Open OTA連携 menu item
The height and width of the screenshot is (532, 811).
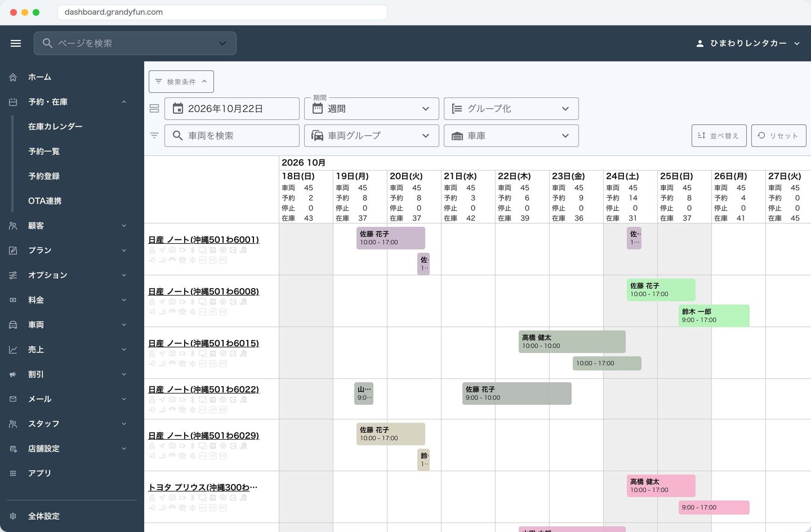[45, 201]
